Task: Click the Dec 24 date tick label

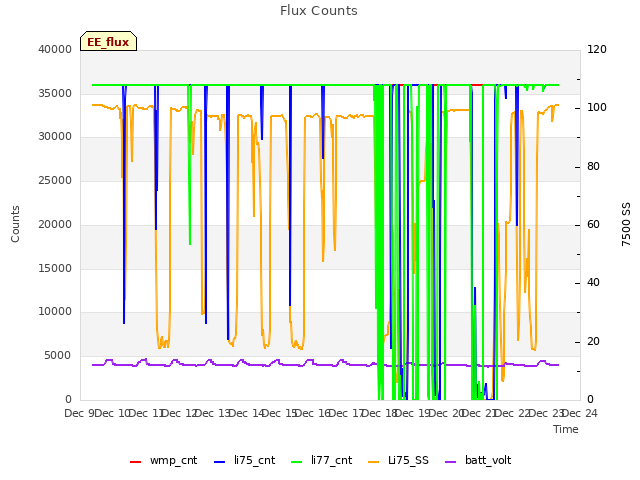Action: click(581, 413)
